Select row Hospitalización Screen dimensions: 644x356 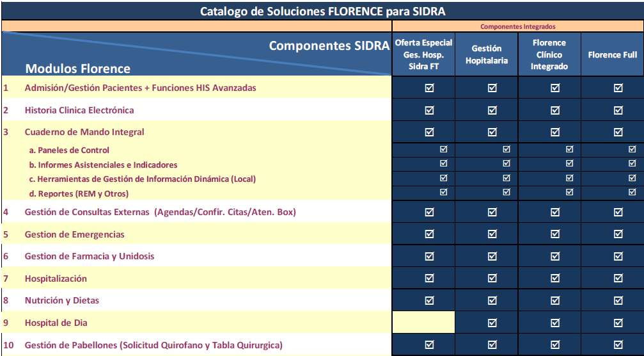click(x=196, y=279)
